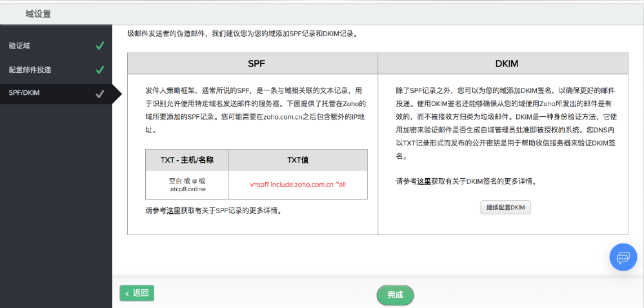Select the 配置邮件投递 step in sidebar

point(30,70)
